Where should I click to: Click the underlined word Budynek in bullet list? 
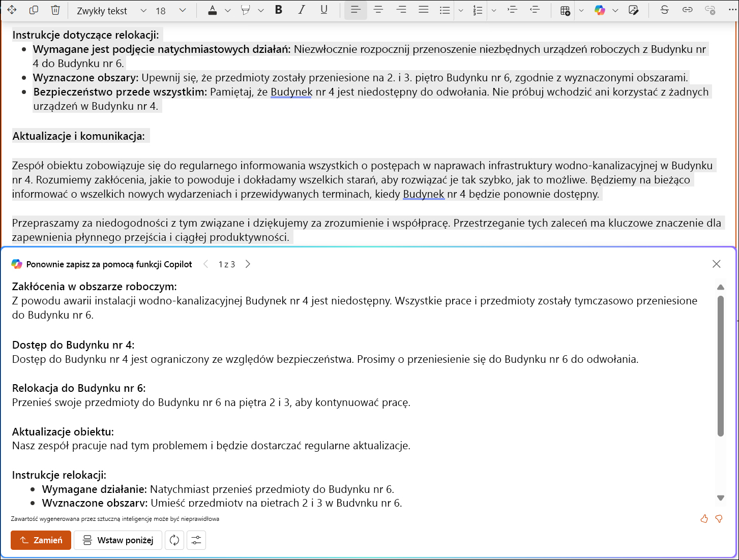(x=291, y=92)
